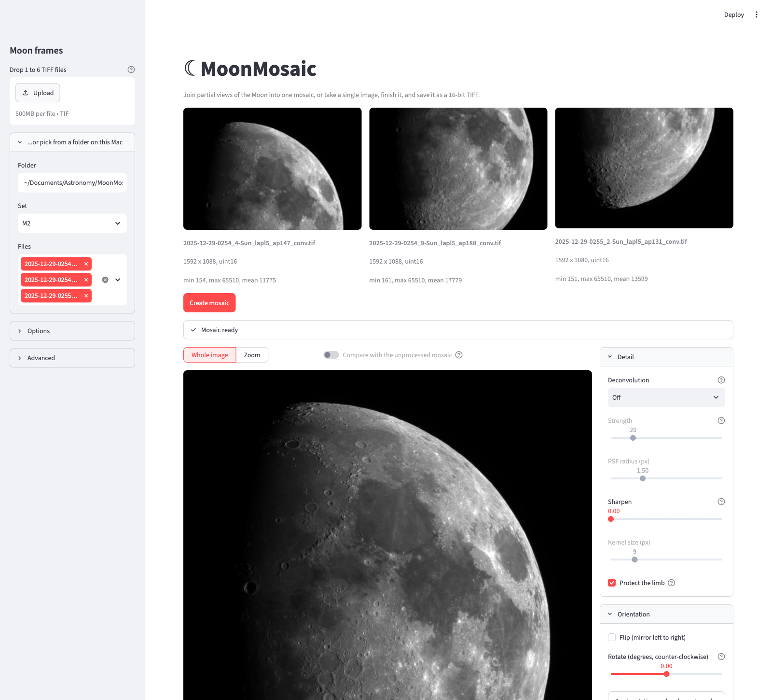Show Protect the limb help icon
The height and width of the screenshot is (700, 772).
coord(671,583)
